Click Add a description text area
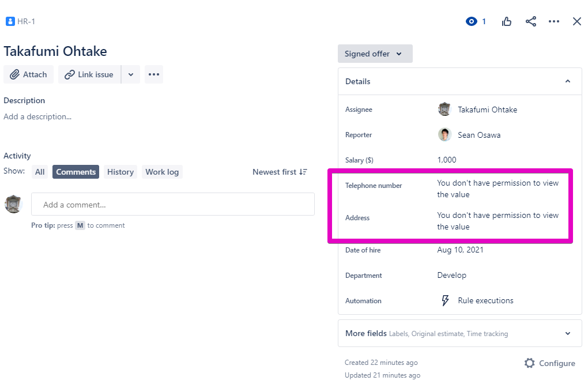 [37, 116]
